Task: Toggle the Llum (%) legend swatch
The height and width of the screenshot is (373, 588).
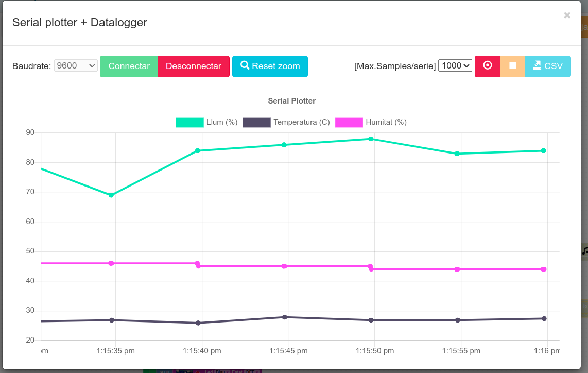Action: pyautogui.click(x=190, y=122)
